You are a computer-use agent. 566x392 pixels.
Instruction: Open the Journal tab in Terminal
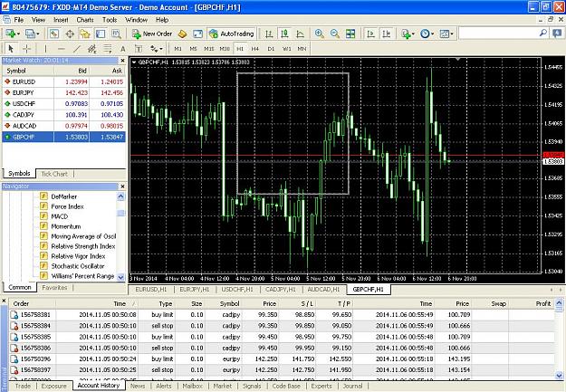[x=352, y=386]
